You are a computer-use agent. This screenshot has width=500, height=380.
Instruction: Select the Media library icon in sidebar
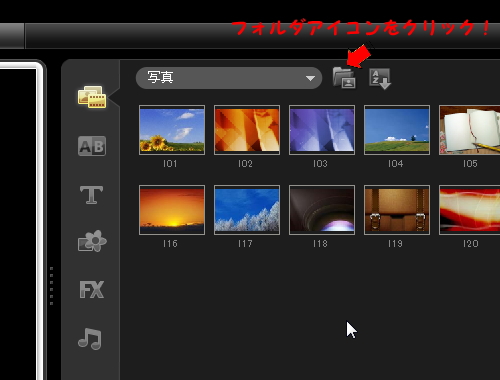[x=92, y=97]
